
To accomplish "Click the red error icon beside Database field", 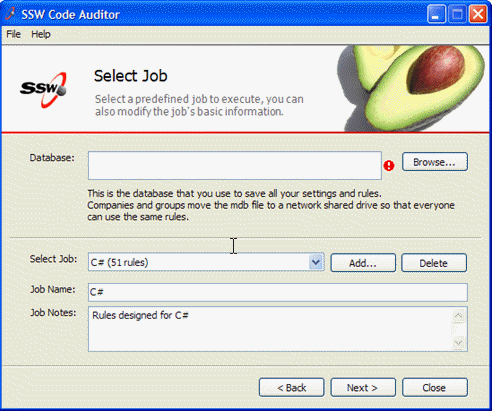I will tap(389, 166).
